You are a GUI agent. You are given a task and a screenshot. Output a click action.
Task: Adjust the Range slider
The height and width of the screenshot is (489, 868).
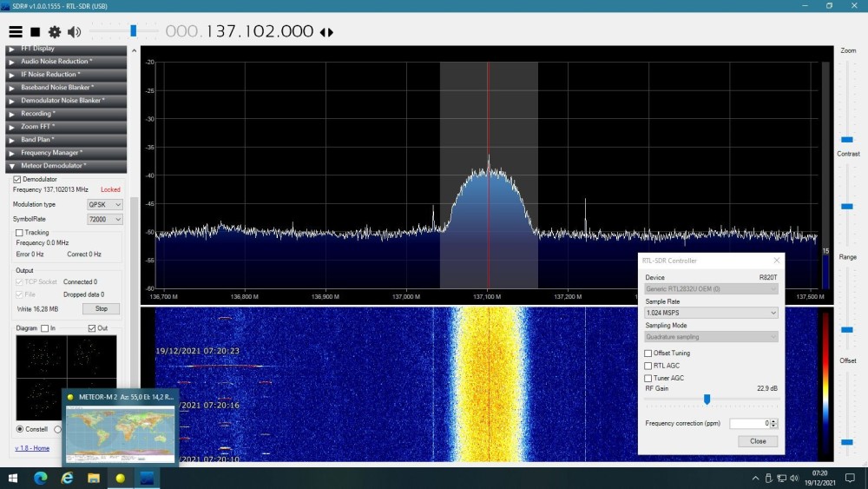pos(847,330)
